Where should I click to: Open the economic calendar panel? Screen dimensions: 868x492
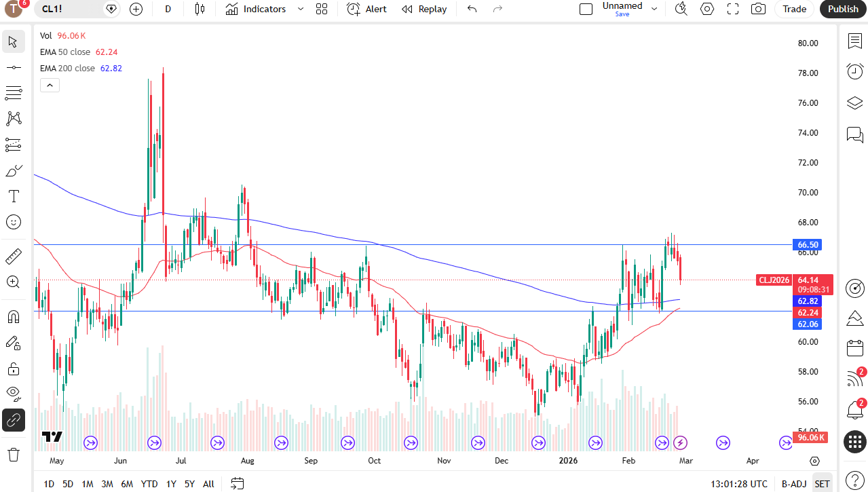click(854, 349)
